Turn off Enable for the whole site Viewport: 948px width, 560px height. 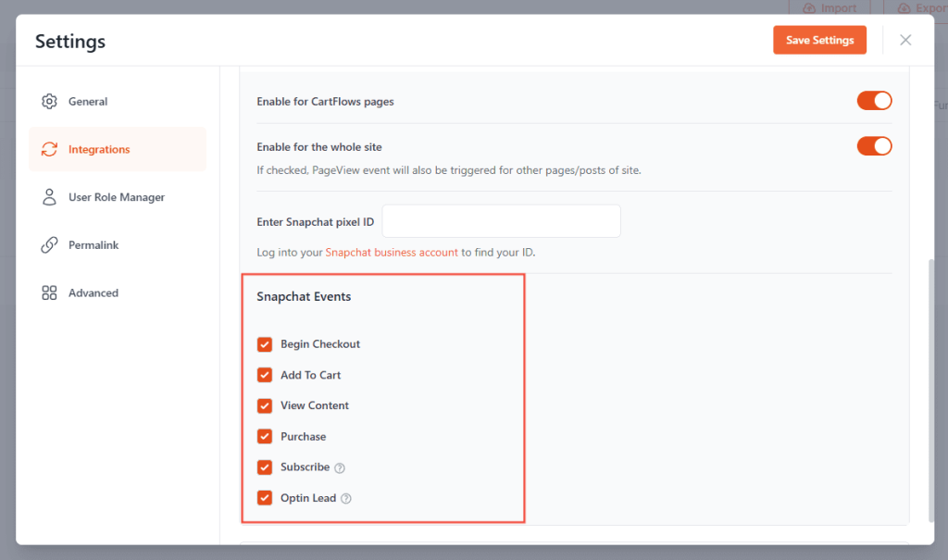[874, 146]
